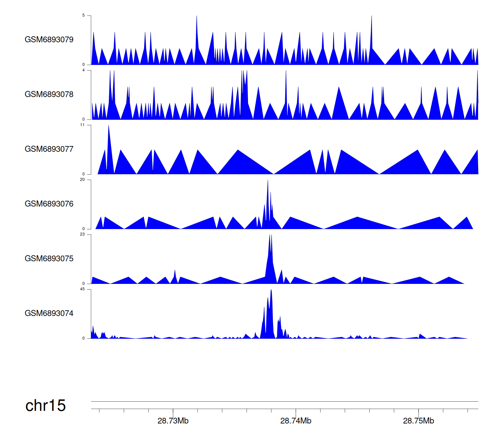504x444 pixels.
Task: Click the GSM6893079 track label
Action: [x=49, y=40]
